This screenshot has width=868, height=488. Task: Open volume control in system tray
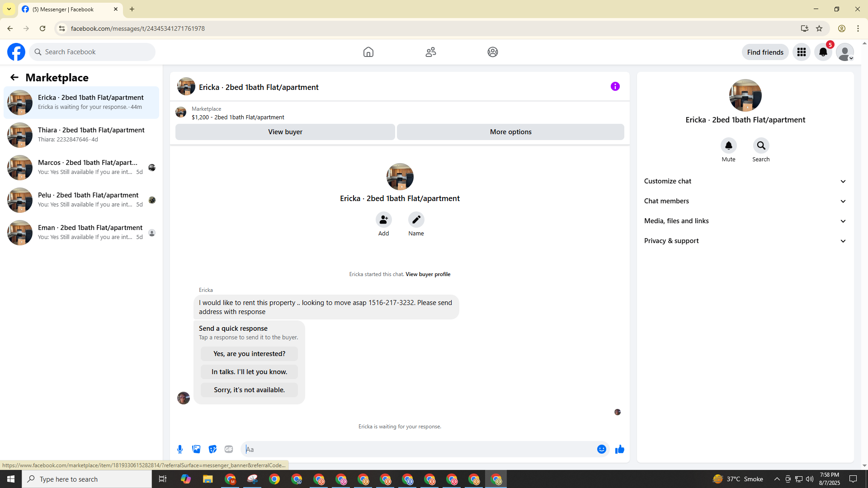click(x=809, y=479)
